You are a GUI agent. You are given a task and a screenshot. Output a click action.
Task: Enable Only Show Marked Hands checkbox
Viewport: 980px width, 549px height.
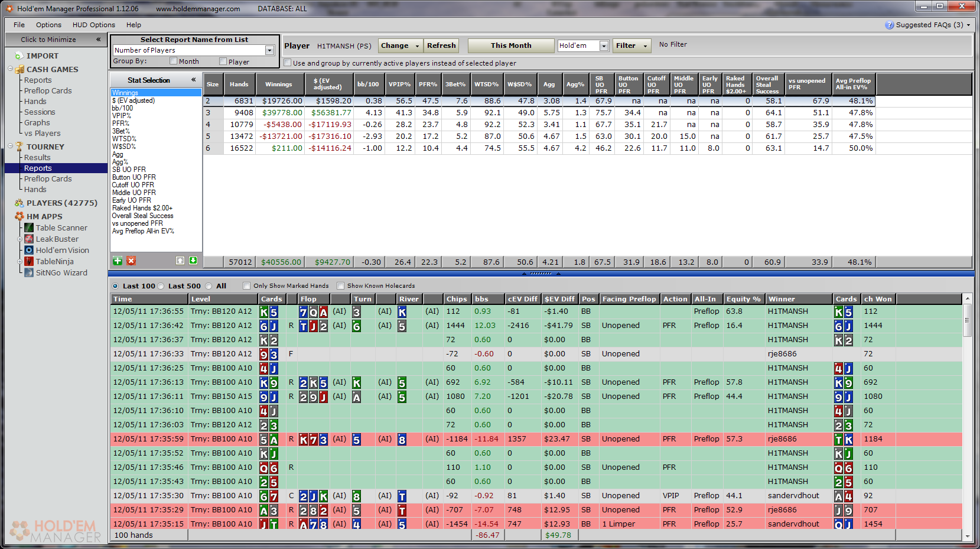point(247,286)
